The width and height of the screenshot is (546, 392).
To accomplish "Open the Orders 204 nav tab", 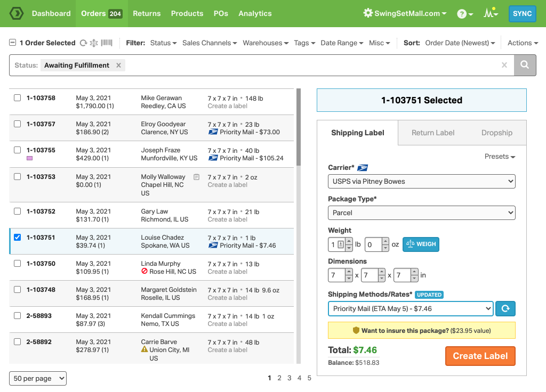I will 102,13.
